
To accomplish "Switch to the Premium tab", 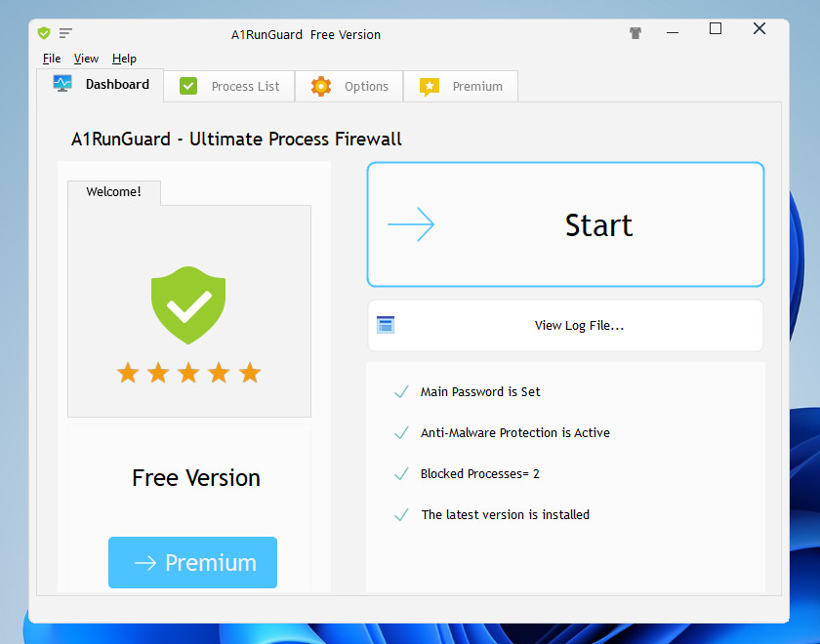I will (461, 86).
